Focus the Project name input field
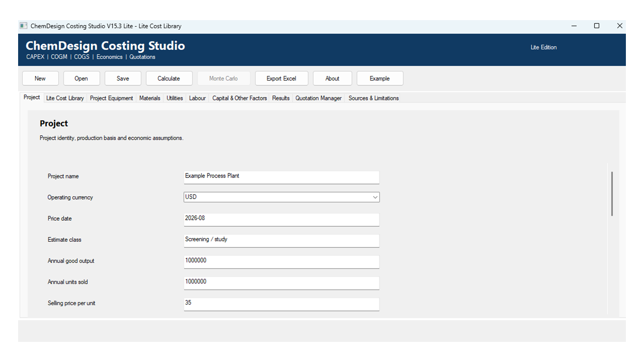Image resolution: width=644 pixels, height=362 pixels. 282,176
